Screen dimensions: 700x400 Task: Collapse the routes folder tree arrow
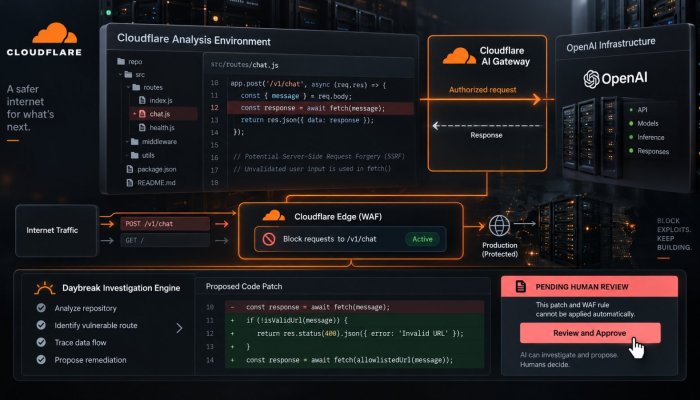point(128,88)
